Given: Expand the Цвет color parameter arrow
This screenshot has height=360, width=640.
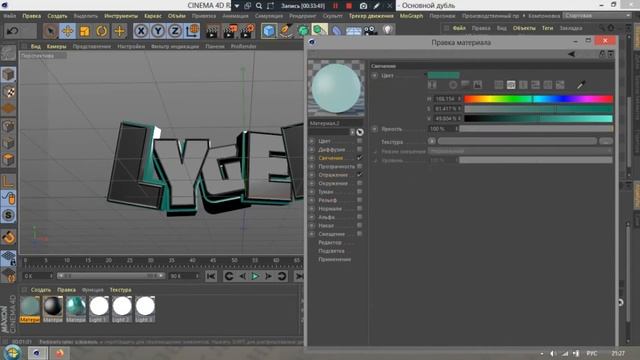Looking at the screenshot, I should (x=374, y=76).
